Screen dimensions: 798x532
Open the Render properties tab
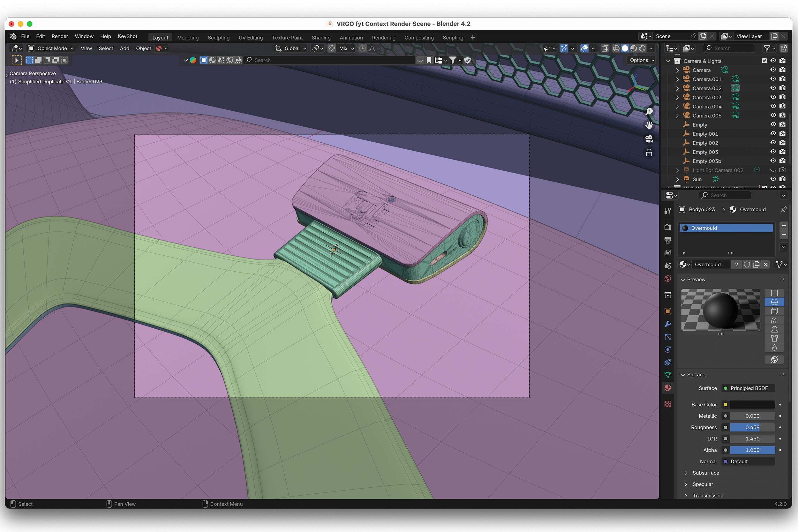pyautogui.click(x=667, y=227)
